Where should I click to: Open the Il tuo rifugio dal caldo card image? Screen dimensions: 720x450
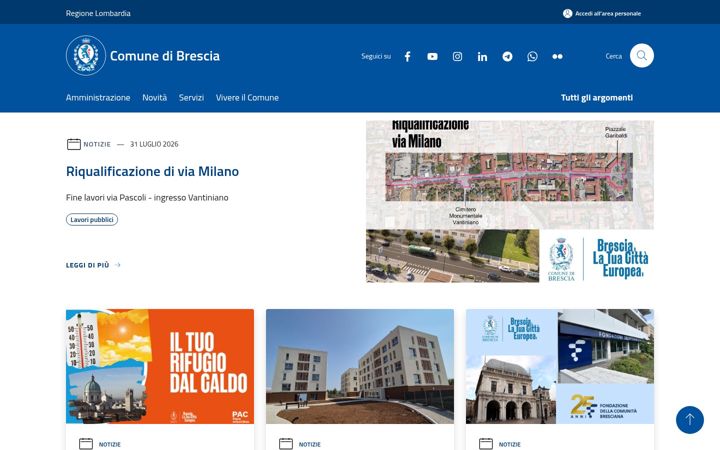coord(160,366)
